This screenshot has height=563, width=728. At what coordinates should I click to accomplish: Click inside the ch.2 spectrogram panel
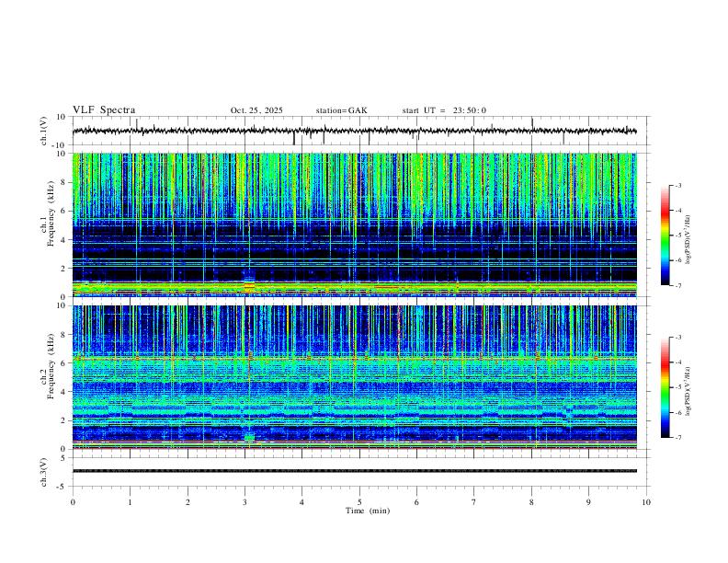click(x=354, y=377)
